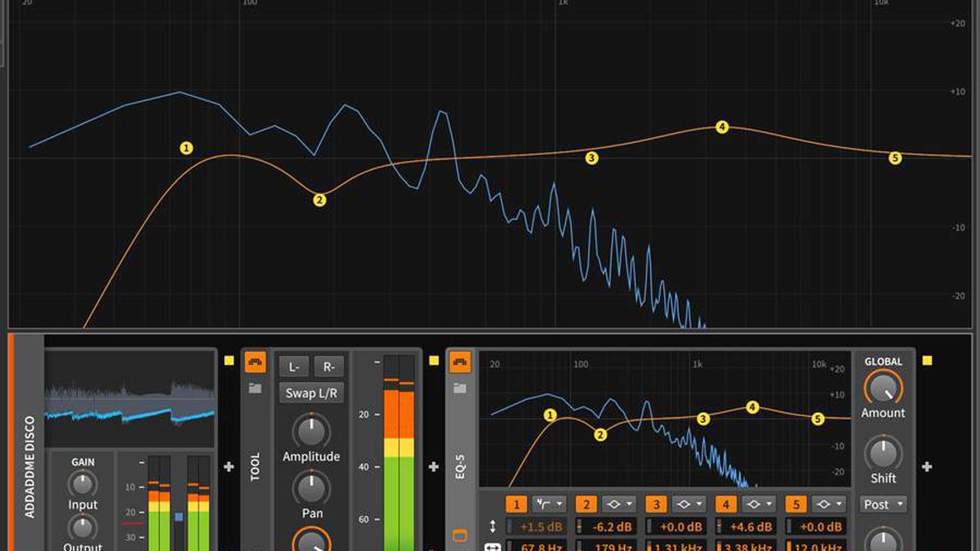Open the EQ-5 preset folder
This screenshot has width=980, height=551.
(461, 388)
